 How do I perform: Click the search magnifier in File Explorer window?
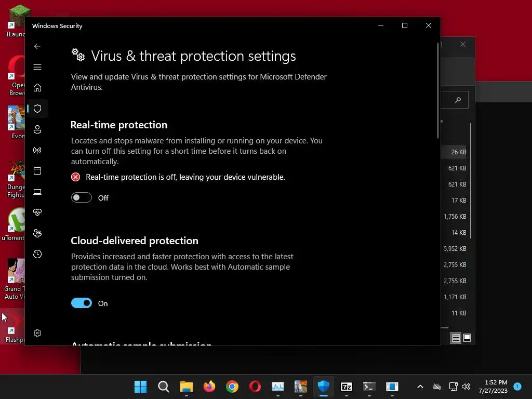[x=458, y=100]
